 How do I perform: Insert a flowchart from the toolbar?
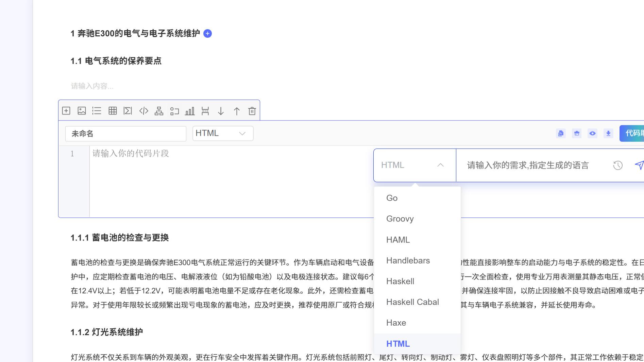(x=159, y=111)
